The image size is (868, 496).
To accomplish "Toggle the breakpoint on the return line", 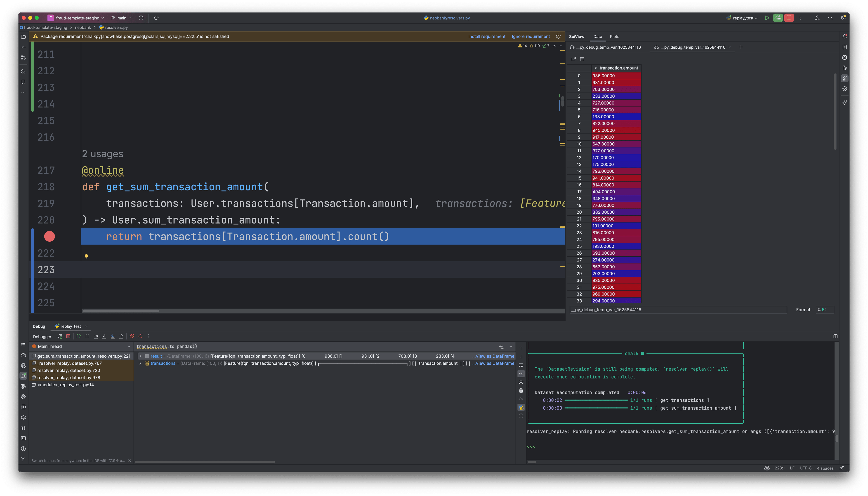I will [x=49, y=236].
